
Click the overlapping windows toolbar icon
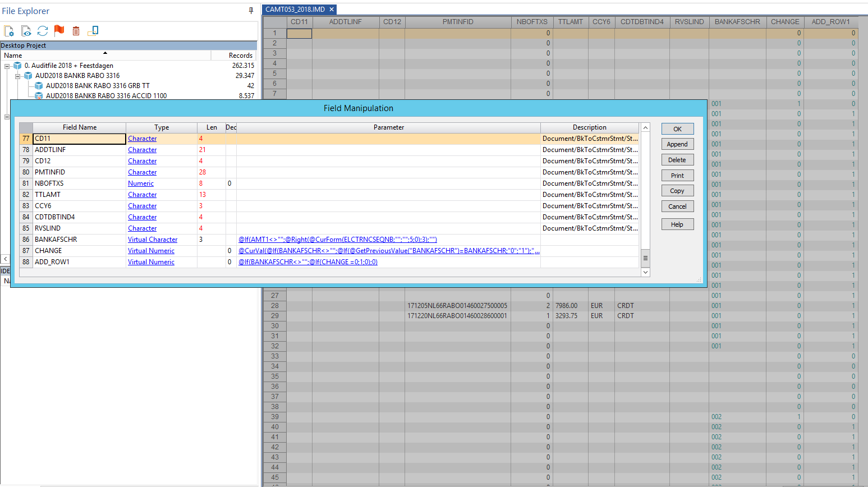click(x=93, y=31)
